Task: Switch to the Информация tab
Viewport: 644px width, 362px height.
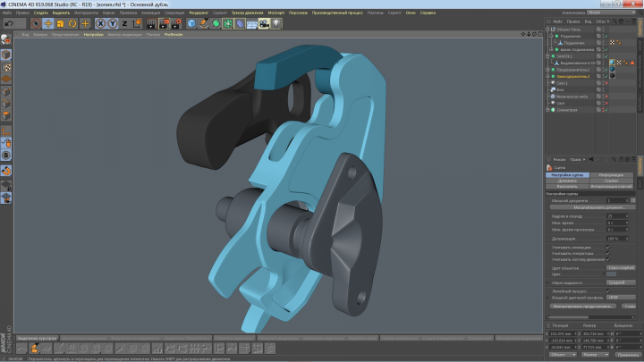Action: point(611,175)
